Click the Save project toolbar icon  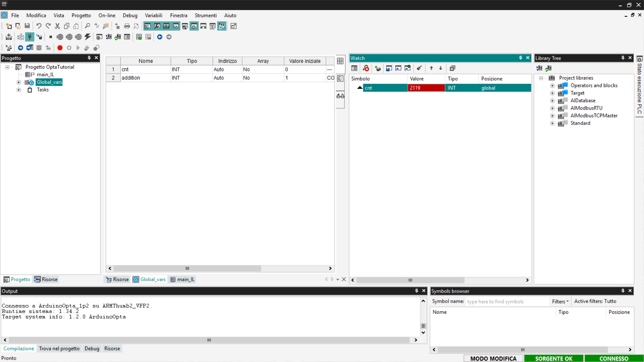point(27,26)
